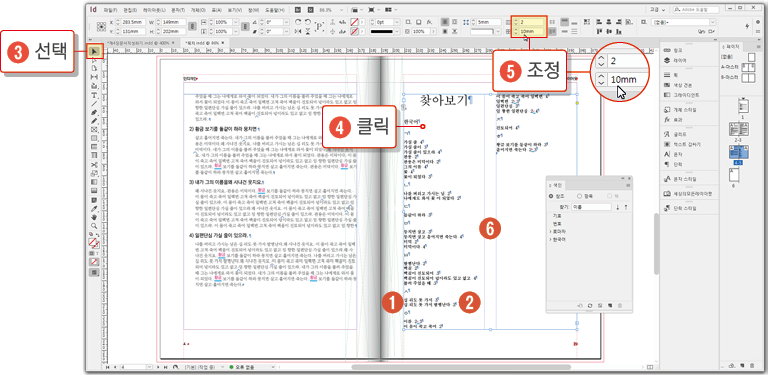This screenshot has height=375, width=768.
Task: Select the Free Transform tool
Action: click(x=95, y=173)
